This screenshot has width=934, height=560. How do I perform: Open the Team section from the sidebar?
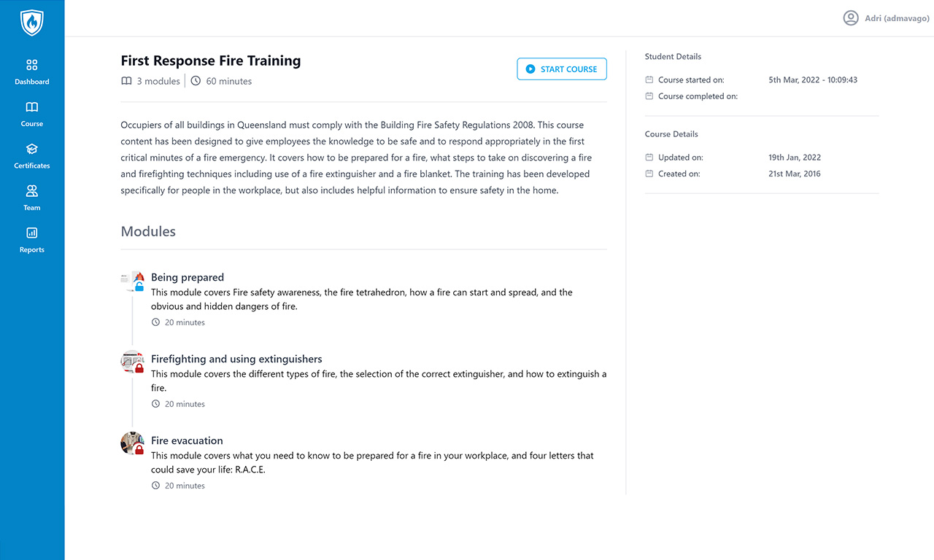pos(31,196)
